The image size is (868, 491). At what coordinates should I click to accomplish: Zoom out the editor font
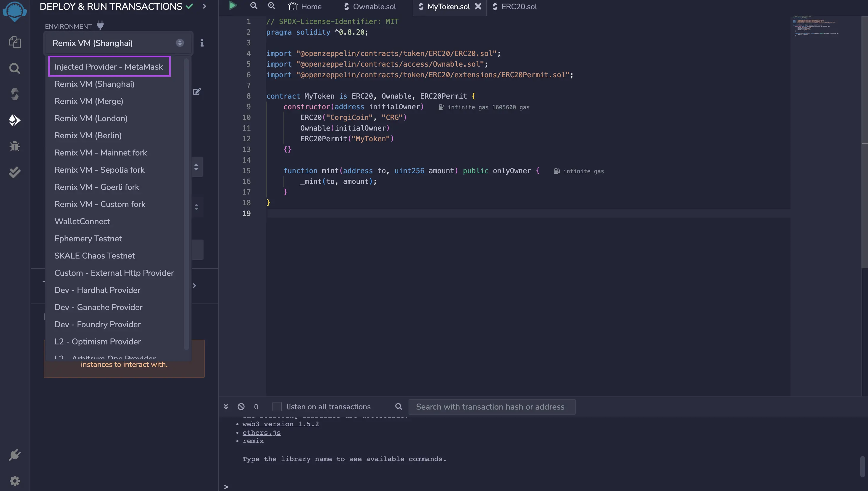(x=254, y=6)
